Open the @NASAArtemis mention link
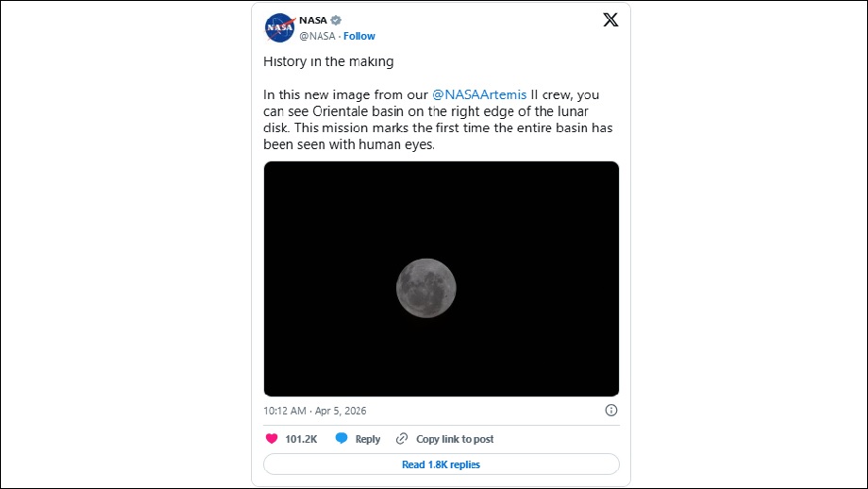Screen dimensions: 868x489 (479, 95)
